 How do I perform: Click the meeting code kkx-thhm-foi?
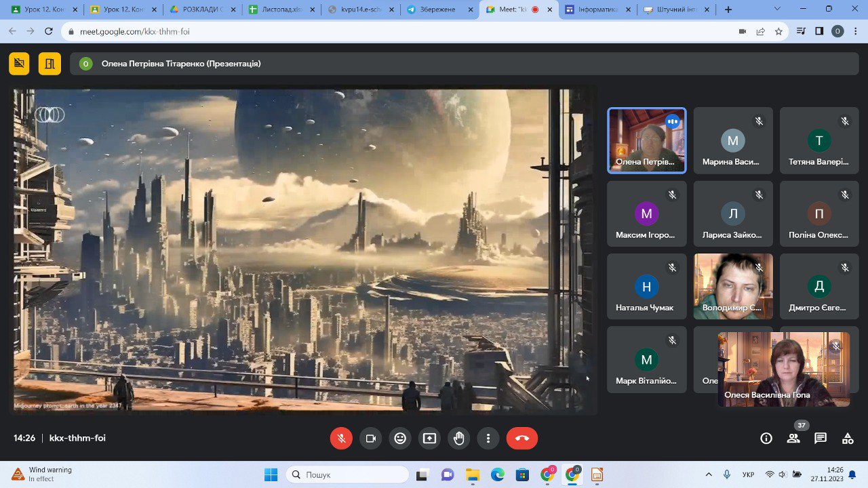tap(77, 439)
